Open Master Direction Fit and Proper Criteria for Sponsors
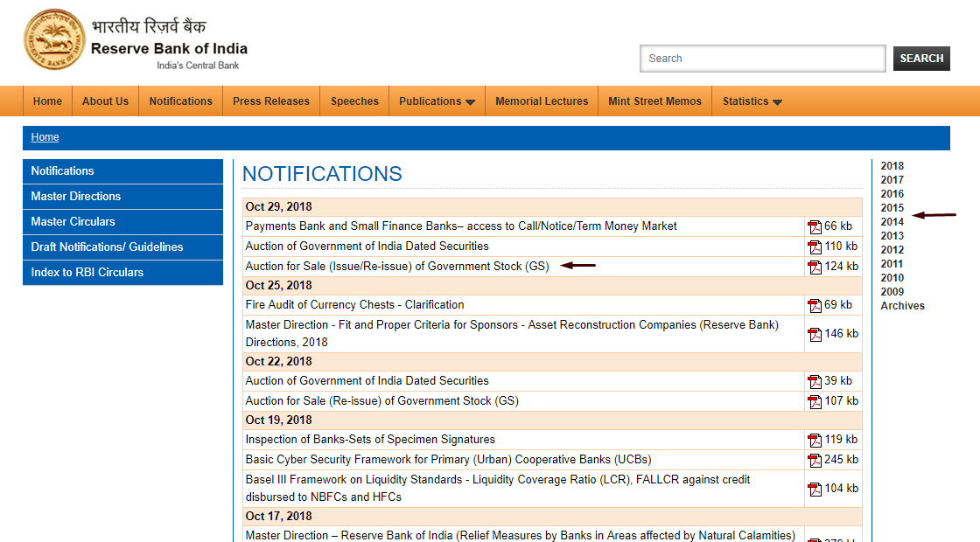The image size is (980, 542). [x=512, y=333]
